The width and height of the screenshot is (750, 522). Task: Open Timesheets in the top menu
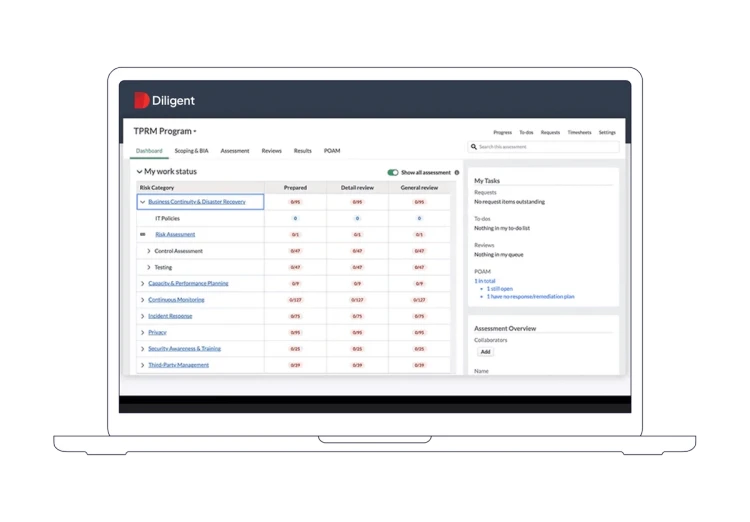pyautogui.click(x=579, y=133)
